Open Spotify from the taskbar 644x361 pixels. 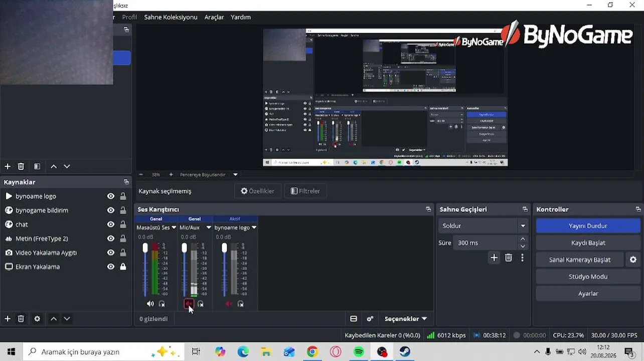pos(359,352)
